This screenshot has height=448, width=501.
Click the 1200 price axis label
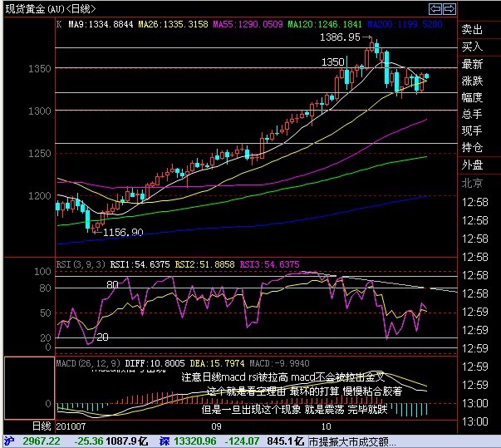pyautogui.click(x=40, y=196)
